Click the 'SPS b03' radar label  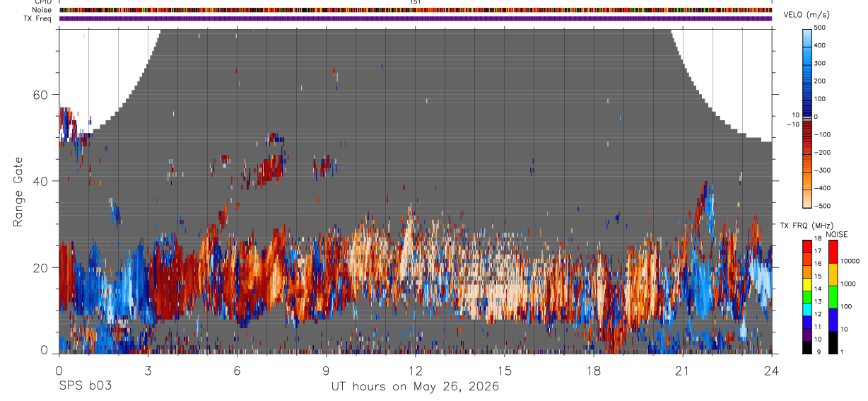coord(85,386)
